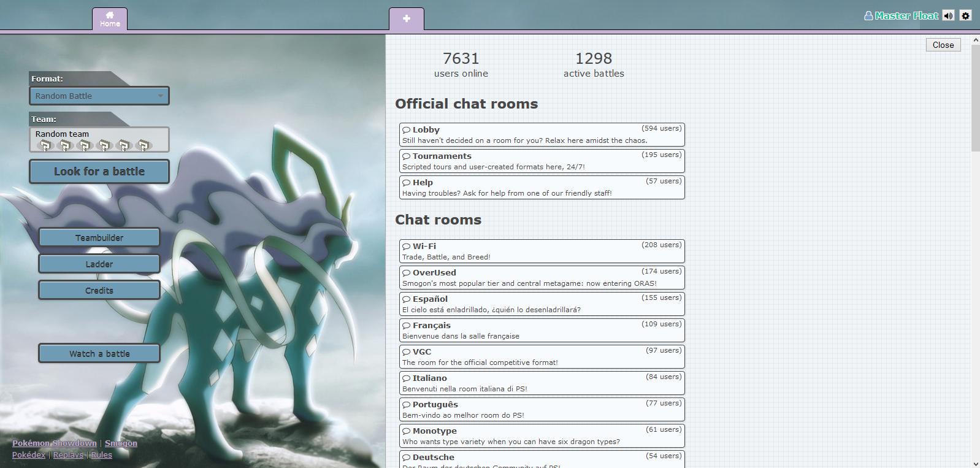Join the VGC competitive format room

coord(542,357)
